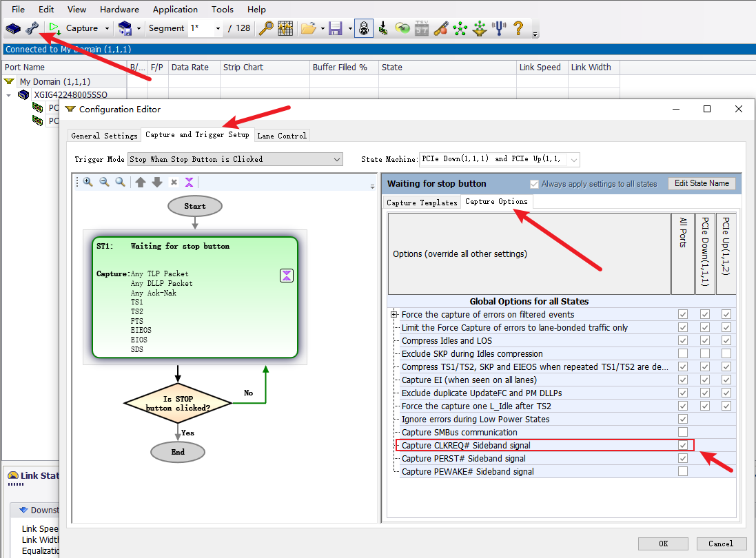Open the save icon dropdown arrow
Image resolution: width=756 pixels, height=558 pixels.
(x=349, y=28)
